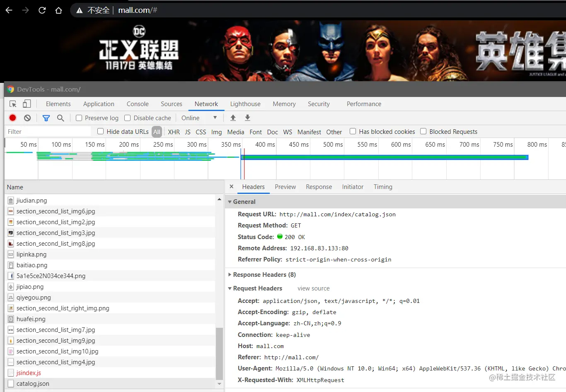This screenshot has width=566, height=392.
Task: Click the jipiao.png file icon
Action: pyautogui.click(x=11, y=287)
